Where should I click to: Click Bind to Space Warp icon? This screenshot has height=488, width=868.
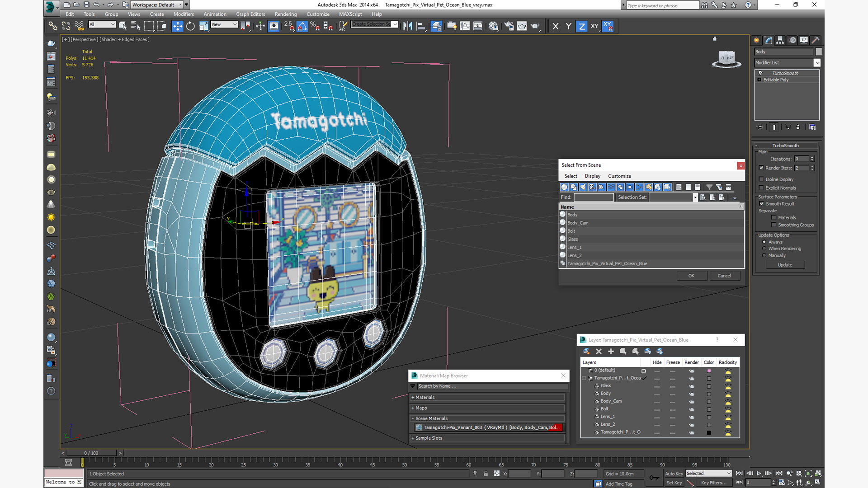tap(79, 26)
